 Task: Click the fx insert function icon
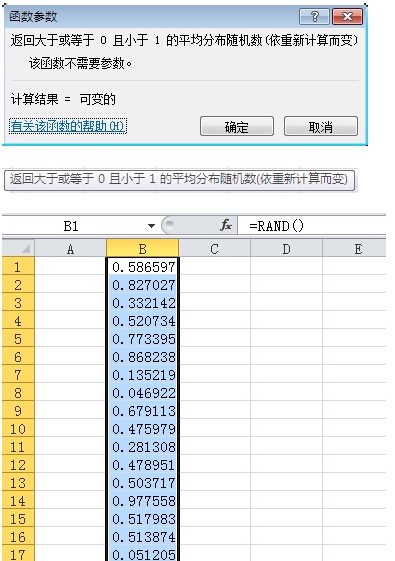(226, 225)
